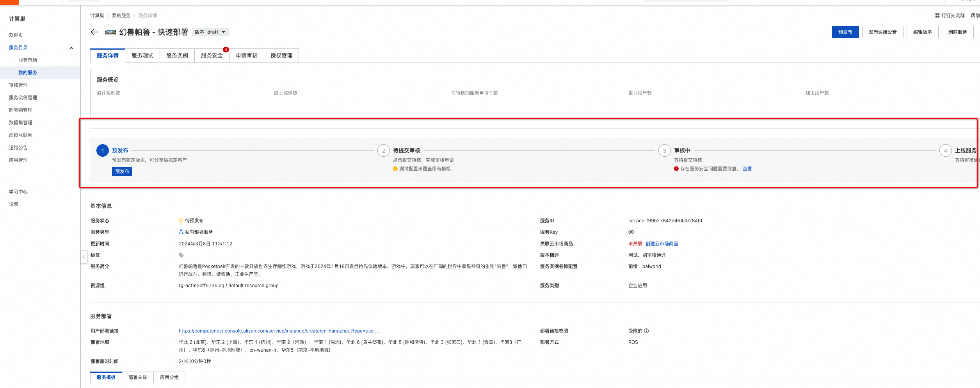The width and height of the screenshot is (980, 388).
Task: Collapse the sidebar with the arrow handle
Action: click(84, 257)
